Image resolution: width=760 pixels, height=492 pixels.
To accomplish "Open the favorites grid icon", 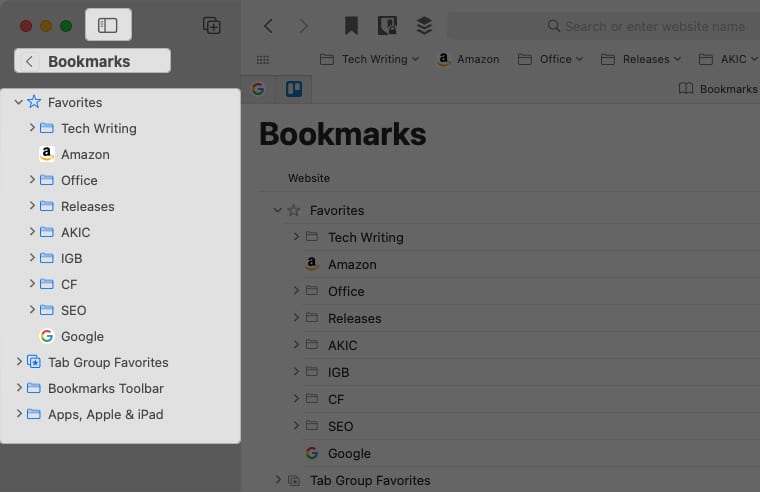I will click(x=263, y=60).
